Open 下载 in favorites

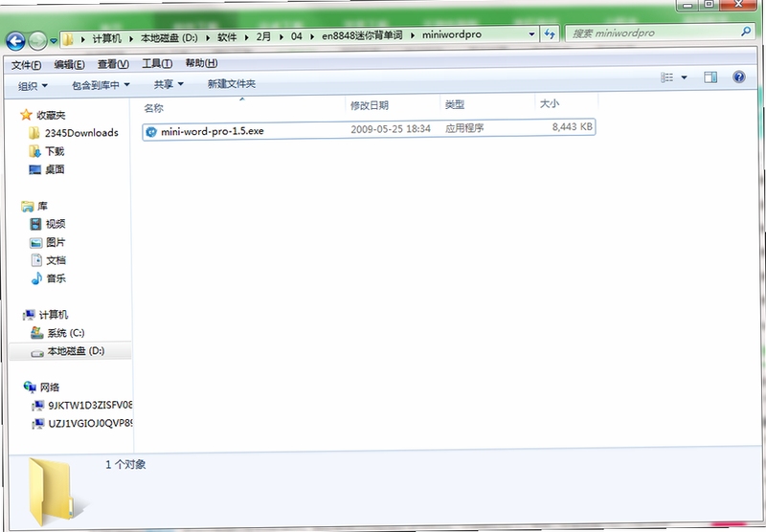(x=55, y=151)
